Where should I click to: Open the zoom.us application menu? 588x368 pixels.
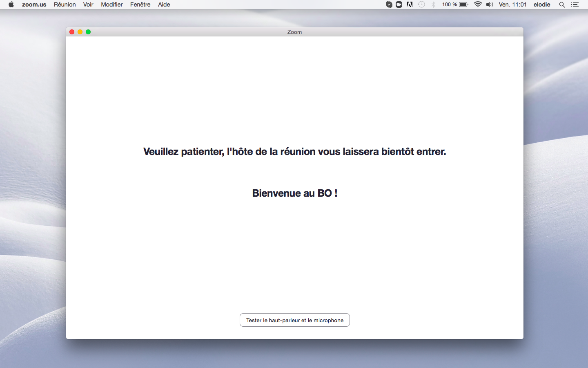point(34,4)
